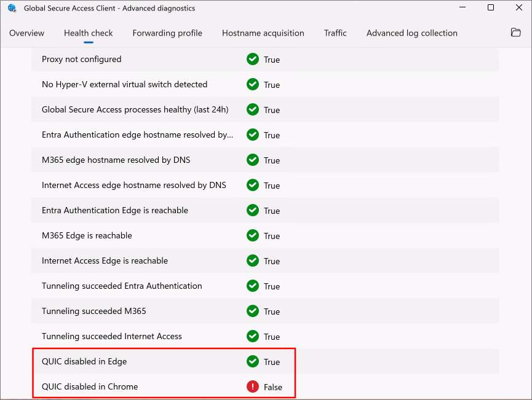Select the Health check tab
Screen dimensions: 532x400
pos(88,33)
